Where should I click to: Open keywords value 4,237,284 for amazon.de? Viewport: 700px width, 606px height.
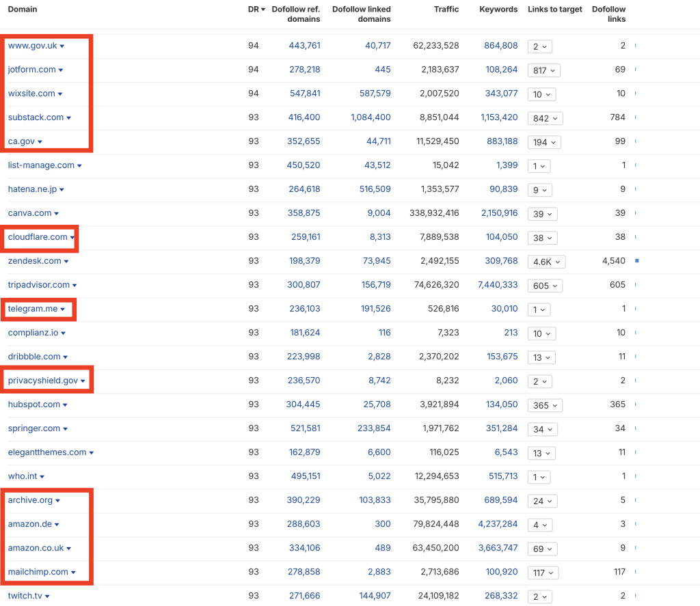498,524
